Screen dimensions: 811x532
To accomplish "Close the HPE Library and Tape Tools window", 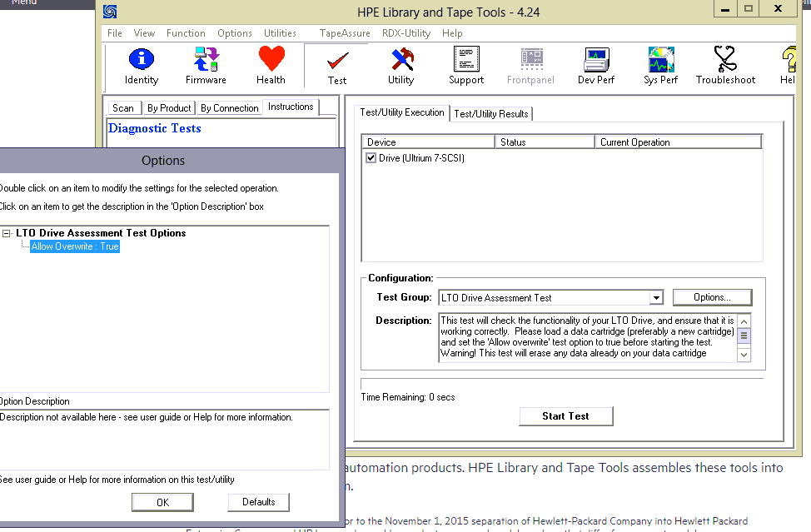I will pyautogui.click(x=778, y=9).
